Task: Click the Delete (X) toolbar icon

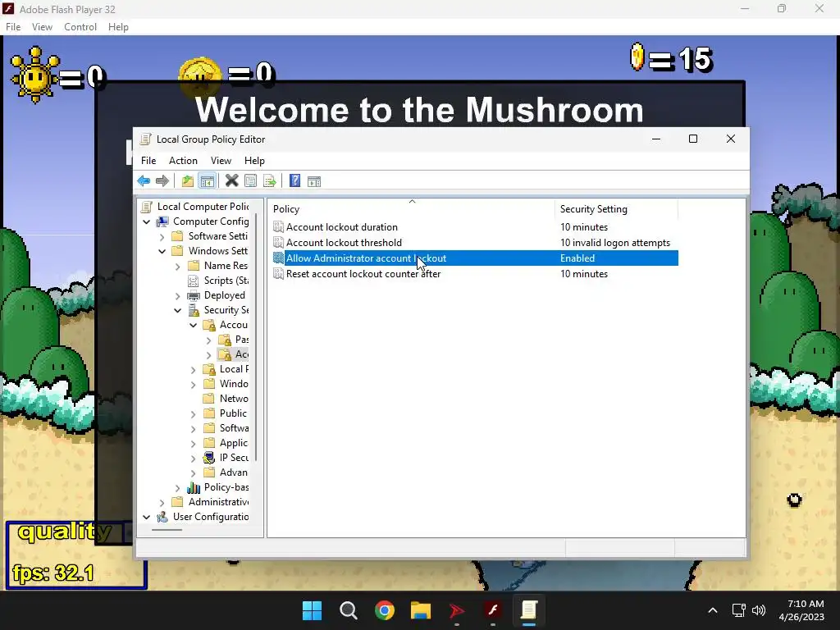Action: (x=231, y=181)
